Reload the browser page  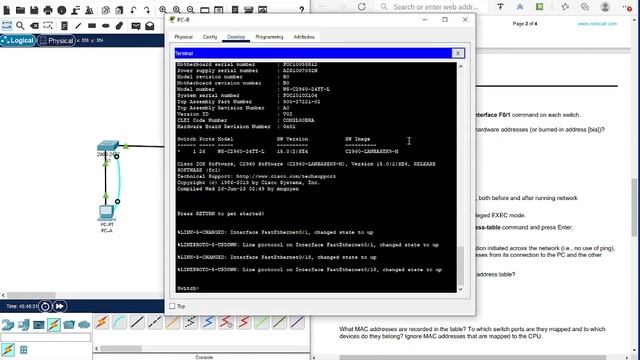pos(362,7)
